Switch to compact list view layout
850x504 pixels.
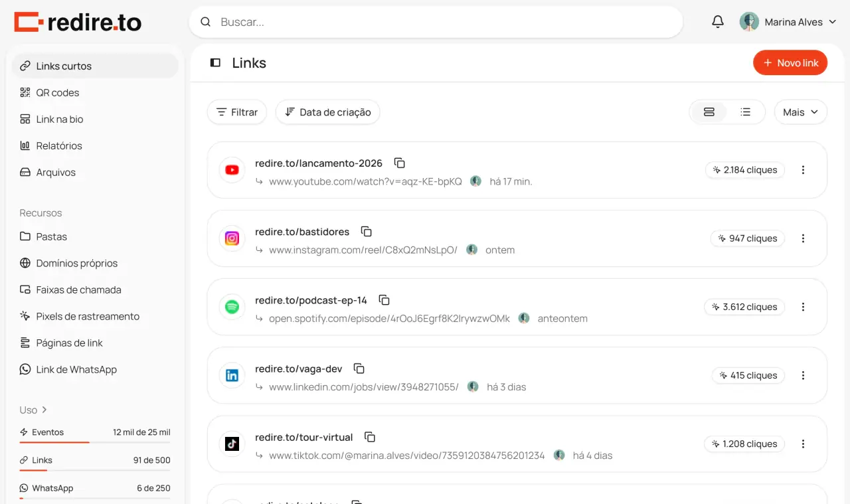pyautogui.click(x=746, y=112)
